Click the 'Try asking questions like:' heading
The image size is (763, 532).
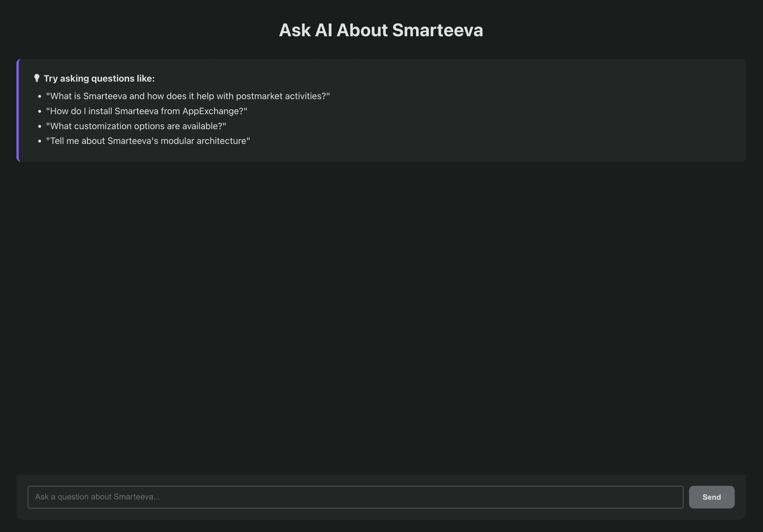99,78
